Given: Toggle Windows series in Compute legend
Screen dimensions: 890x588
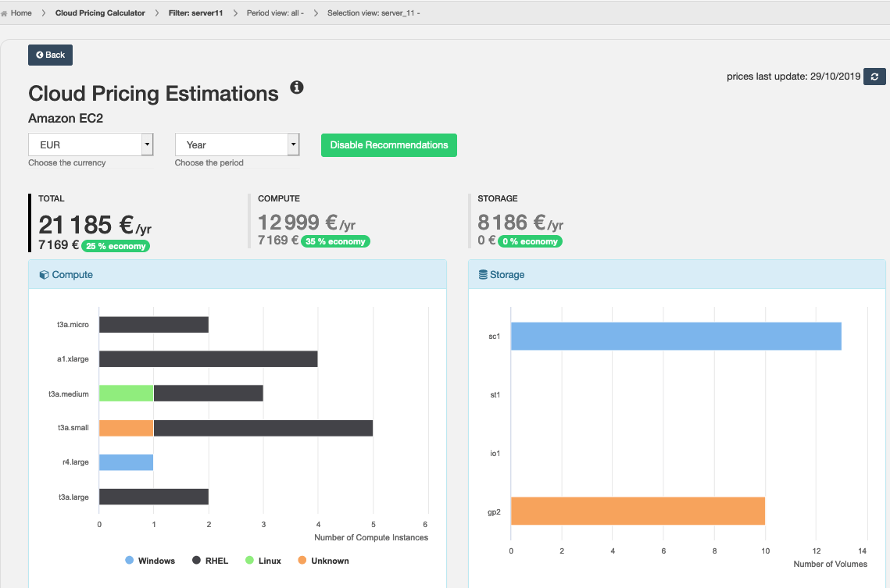Looking at the screenshot, I should tap(150, 561).
